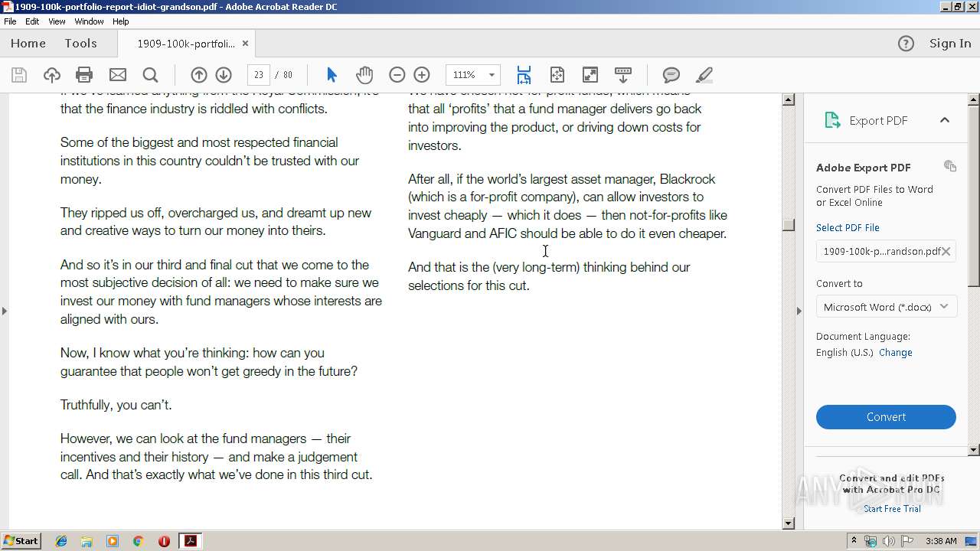
Task: Collapse the right tools pane arrow
Action: tap(799, 311)
